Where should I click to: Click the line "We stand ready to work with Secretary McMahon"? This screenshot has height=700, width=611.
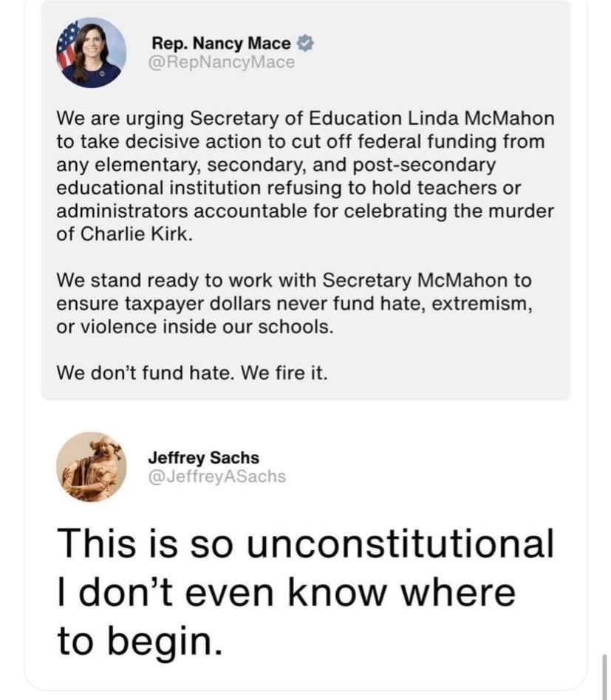click(x=293, y=281)
